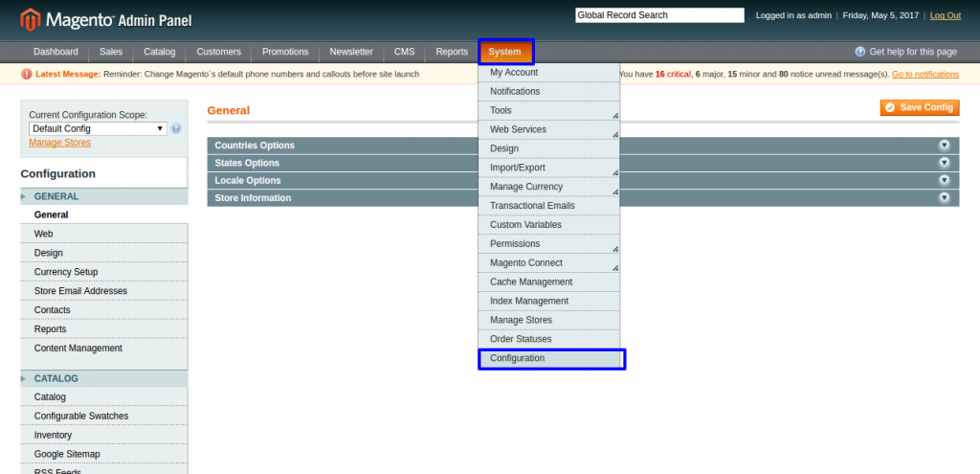
Task: Collapse the CATALOG sidebar section
Action: pos(103,378)
